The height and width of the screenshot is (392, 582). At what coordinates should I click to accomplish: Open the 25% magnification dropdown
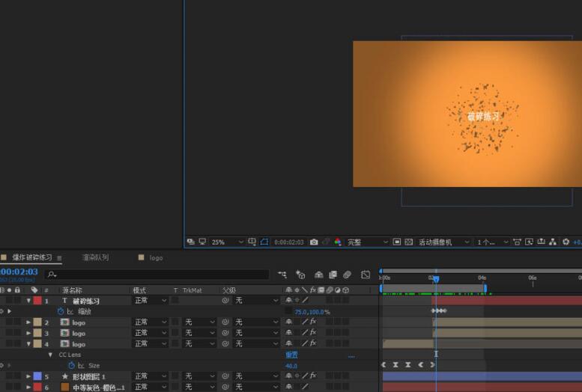click(x=227, y=242)
